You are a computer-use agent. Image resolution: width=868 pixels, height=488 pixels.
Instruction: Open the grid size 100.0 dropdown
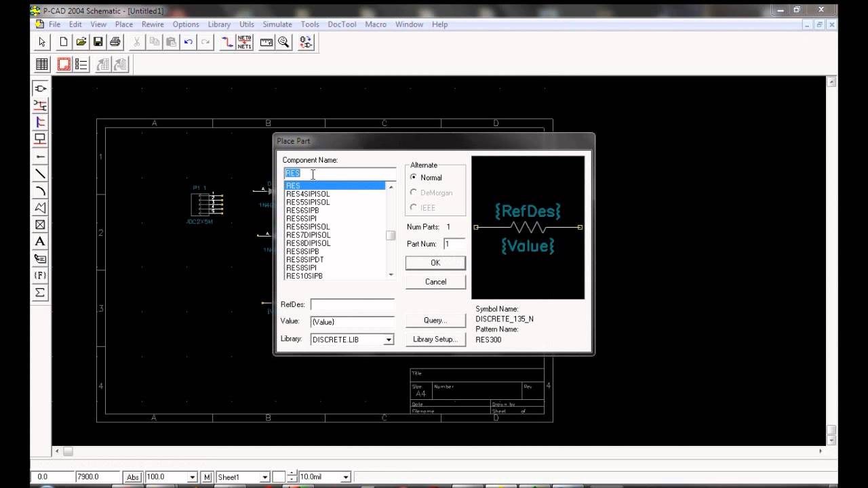pos(193,477)
